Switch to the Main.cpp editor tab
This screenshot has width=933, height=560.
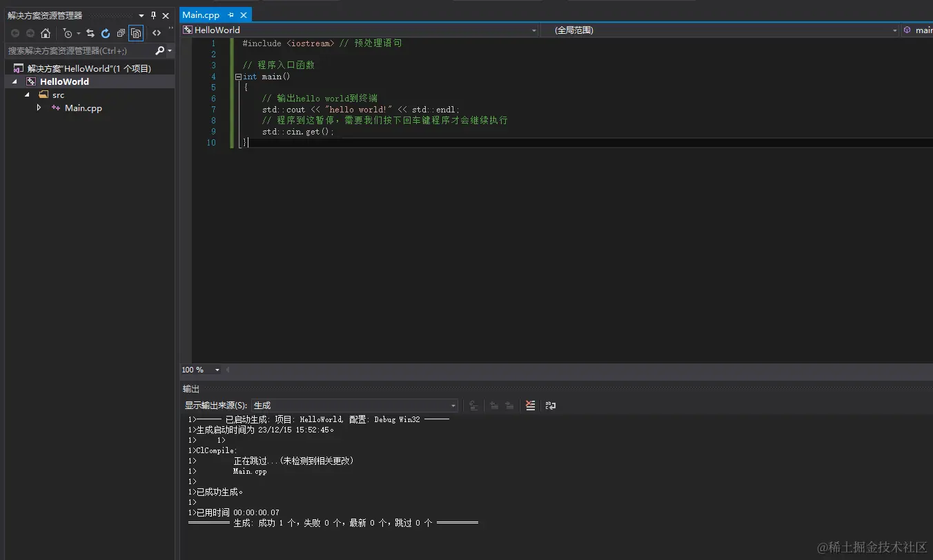pos(201,14)
